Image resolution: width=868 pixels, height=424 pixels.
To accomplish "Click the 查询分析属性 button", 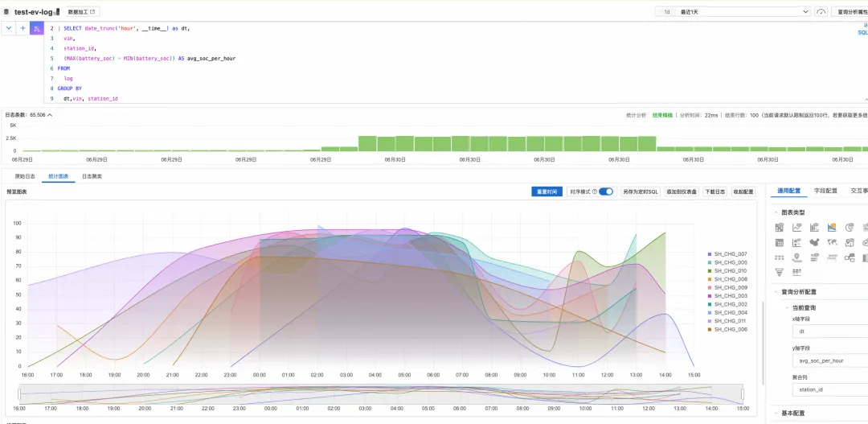I will coord(850,11).
